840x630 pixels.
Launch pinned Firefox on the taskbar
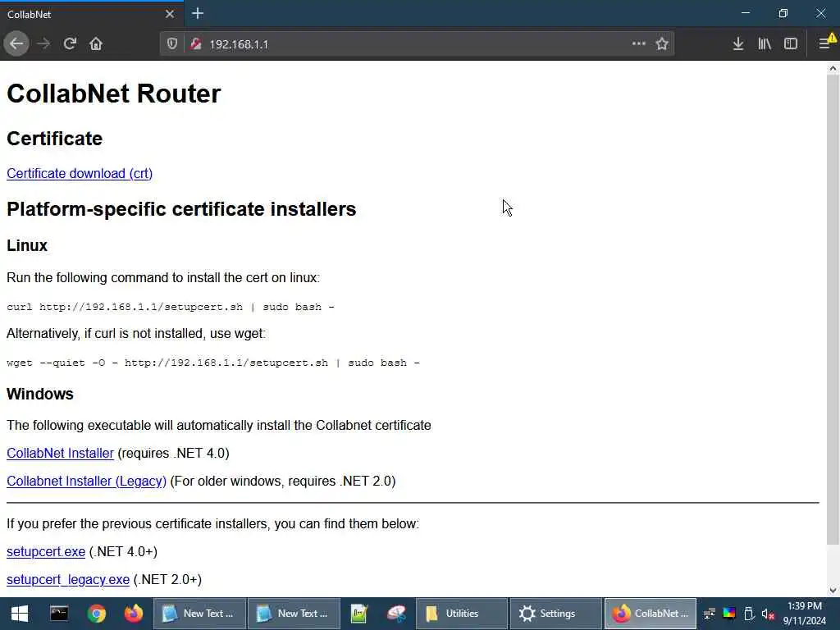tap(134, 614)
